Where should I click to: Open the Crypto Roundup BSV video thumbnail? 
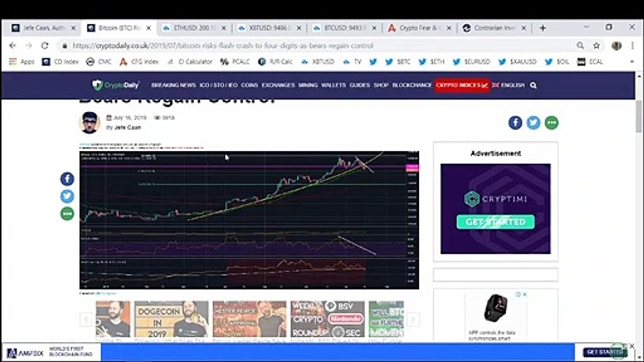pos(328,319)
